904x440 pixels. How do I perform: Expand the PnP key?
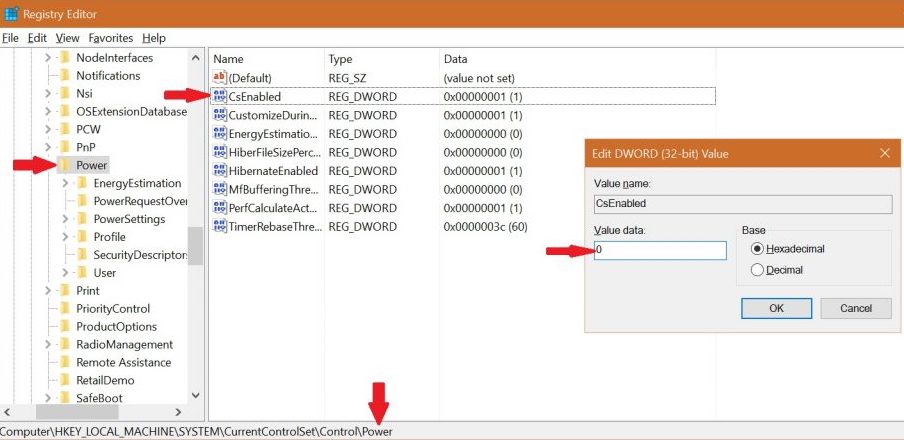[48, 147]
